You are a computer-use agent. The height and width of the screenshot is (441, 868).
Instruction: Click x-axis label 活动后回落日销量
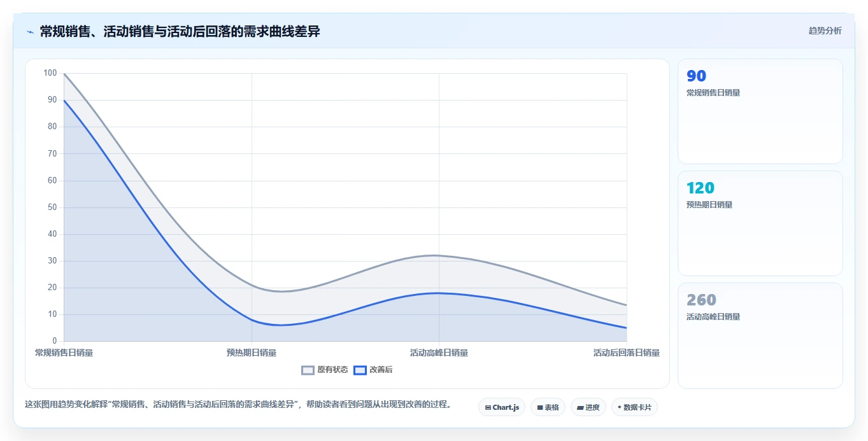pos(627,353)
